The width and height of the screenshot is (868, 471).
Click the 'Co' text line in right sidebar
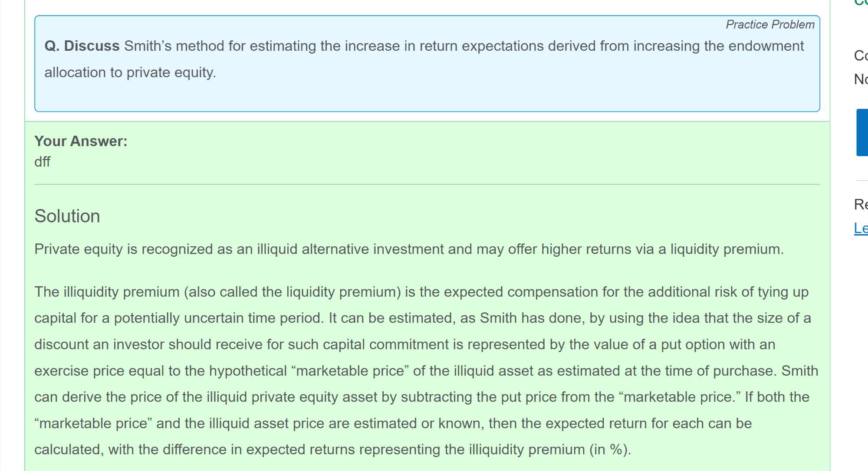861,56
